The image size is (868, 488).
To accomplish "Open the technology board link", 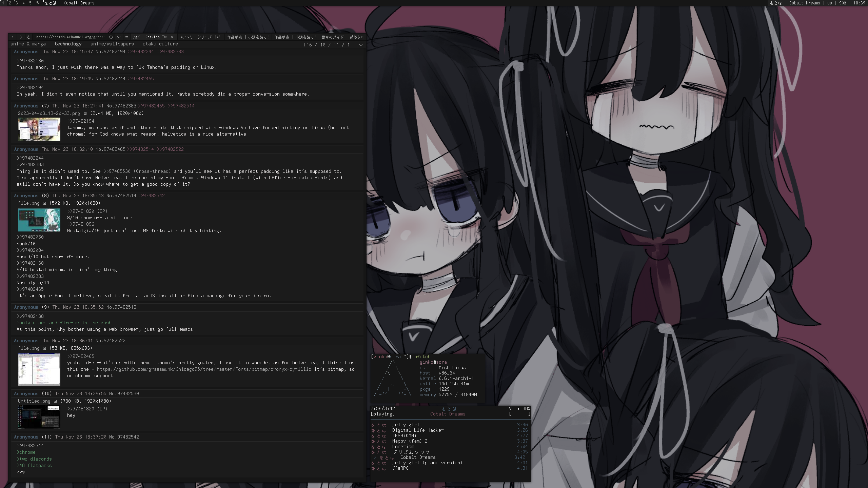I will (x=68, y=44).
